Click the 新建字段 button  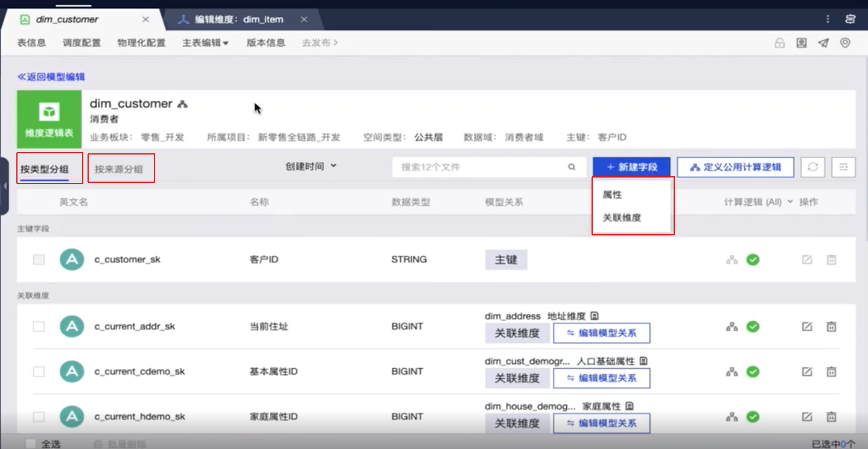tap(630, 167)
